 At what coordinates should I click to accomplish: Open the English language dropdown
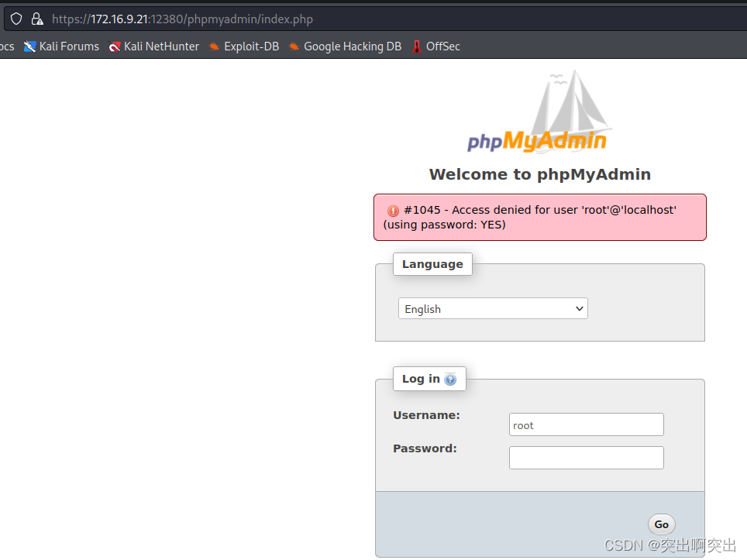[x=493, y=308]
